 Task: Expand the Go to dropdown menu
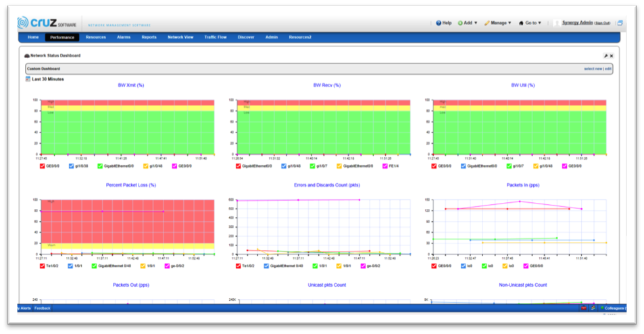coord(530,23)
